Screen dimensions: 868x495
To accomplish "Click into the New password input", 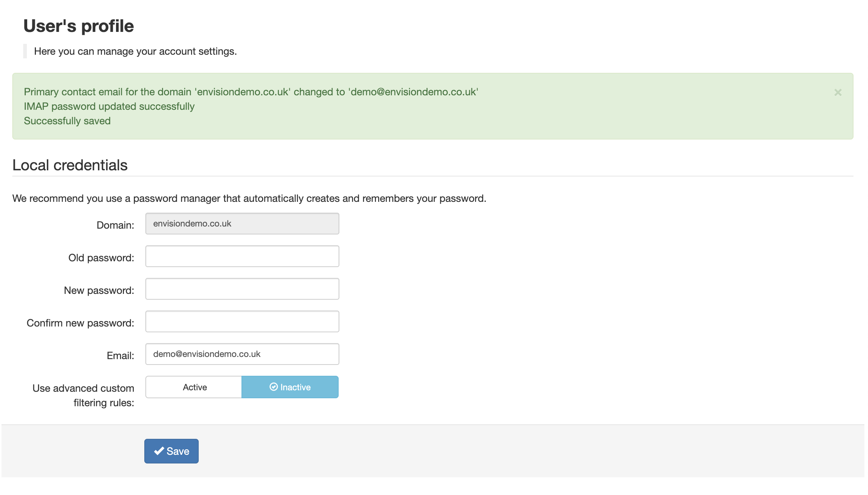I will click(x=242, y=289).
